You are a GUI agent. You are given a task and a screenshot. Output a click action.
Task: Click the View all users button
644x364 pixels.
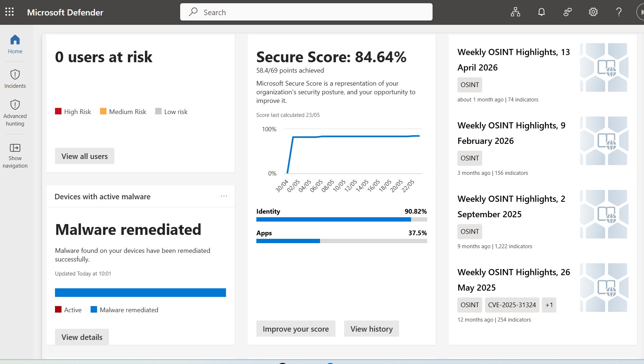85,156
